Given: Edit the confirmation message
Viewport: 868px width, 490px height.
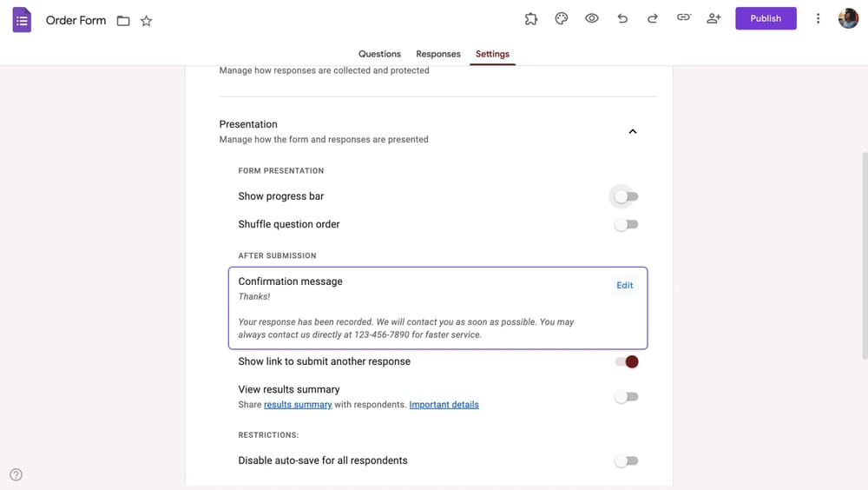Looking at the screenshot, I should coord(625,285).
